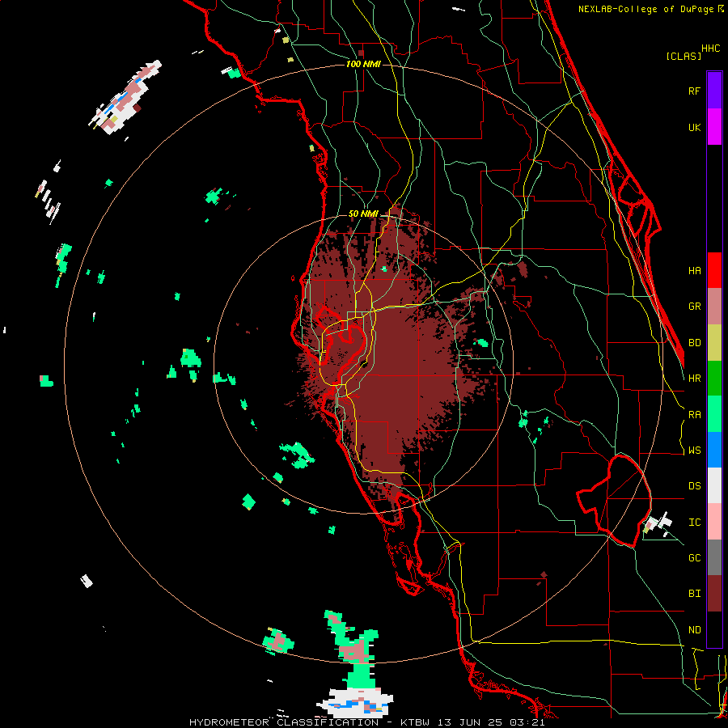
Task: Click the "BI" legend label
Action: (x=694, y=594)
